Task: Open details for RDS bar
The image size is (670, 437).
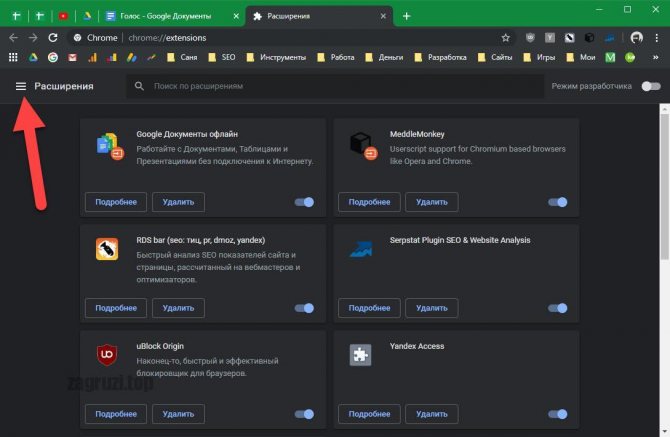Action: tap(116, 308)
